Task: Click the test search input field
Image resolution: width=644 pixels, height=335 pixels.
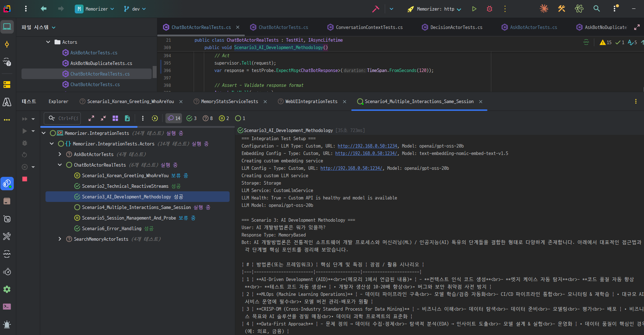Action: pyautogui.click(x=68, y=118)
